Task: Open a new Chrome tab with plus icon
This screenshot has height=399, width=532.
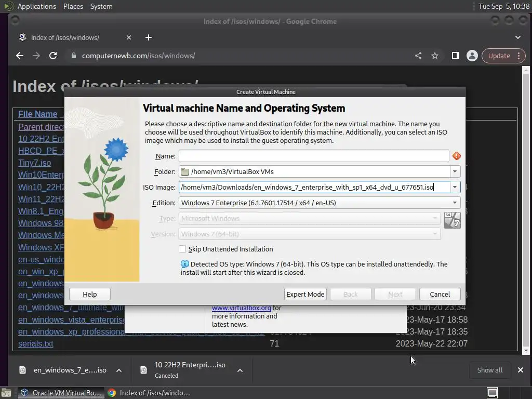Action: pos(149,37)
